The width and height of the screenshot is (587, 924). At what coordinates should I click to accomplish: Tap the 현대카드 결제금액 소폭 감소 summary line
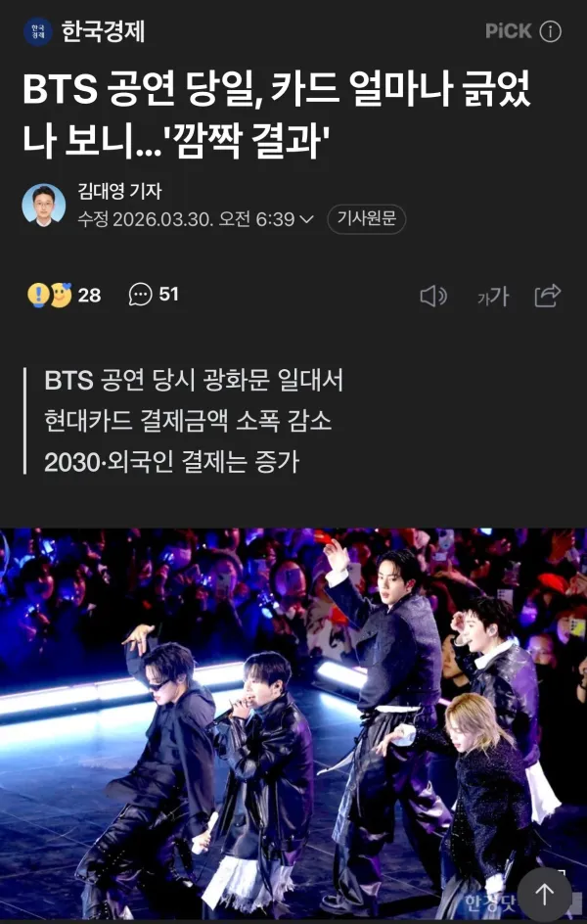pos(188,422)
